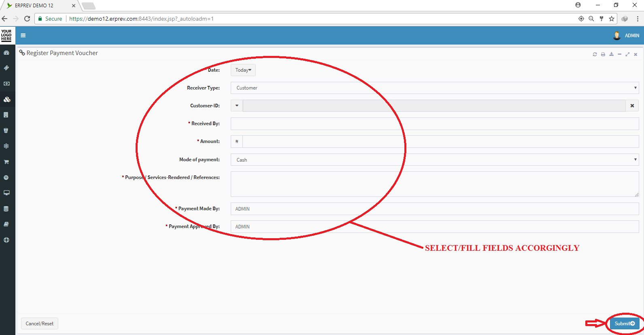Click the Received By input field
Screen dimensions: 644x335
point(435,124)
